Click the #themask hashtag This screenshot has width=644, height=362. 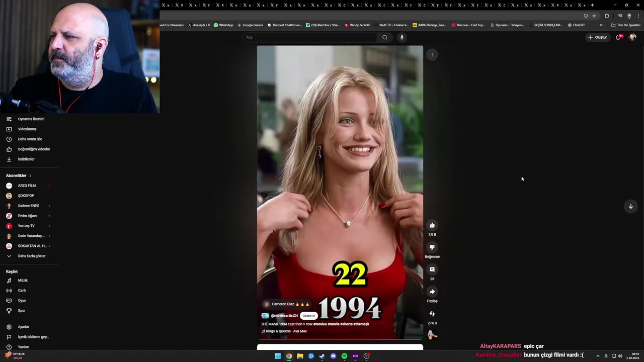[x=362, y=324]
